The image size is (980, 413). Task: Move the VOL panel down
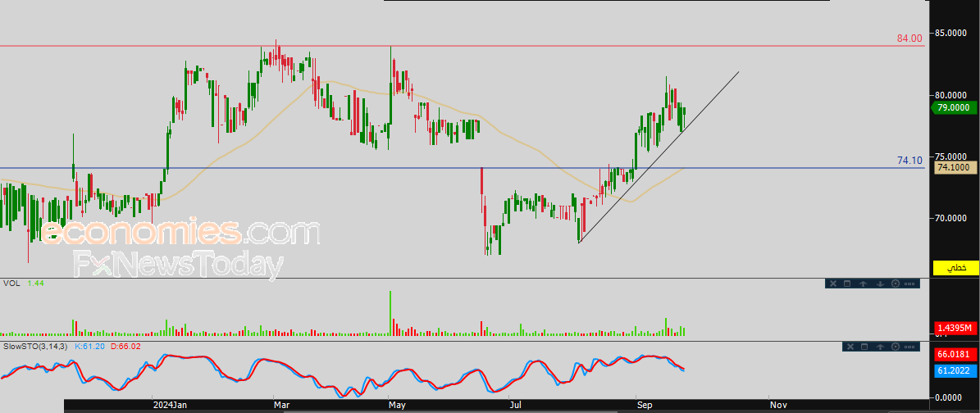coord(879,284)
